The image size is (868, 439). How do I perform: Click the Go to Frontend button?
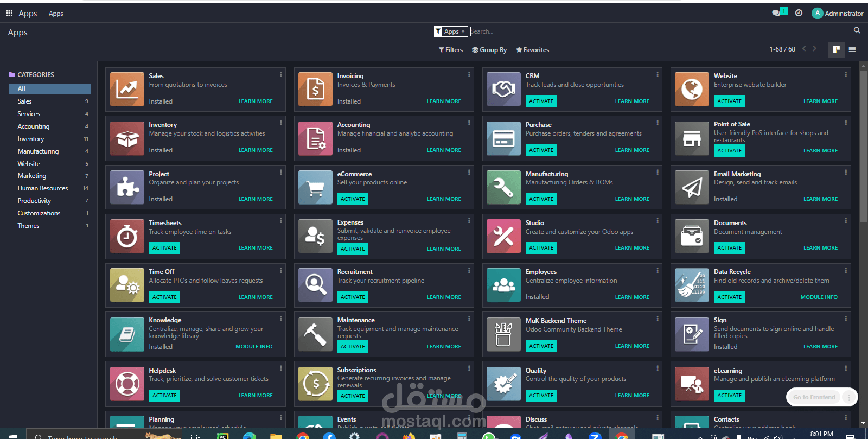click(x=814, y=397)
